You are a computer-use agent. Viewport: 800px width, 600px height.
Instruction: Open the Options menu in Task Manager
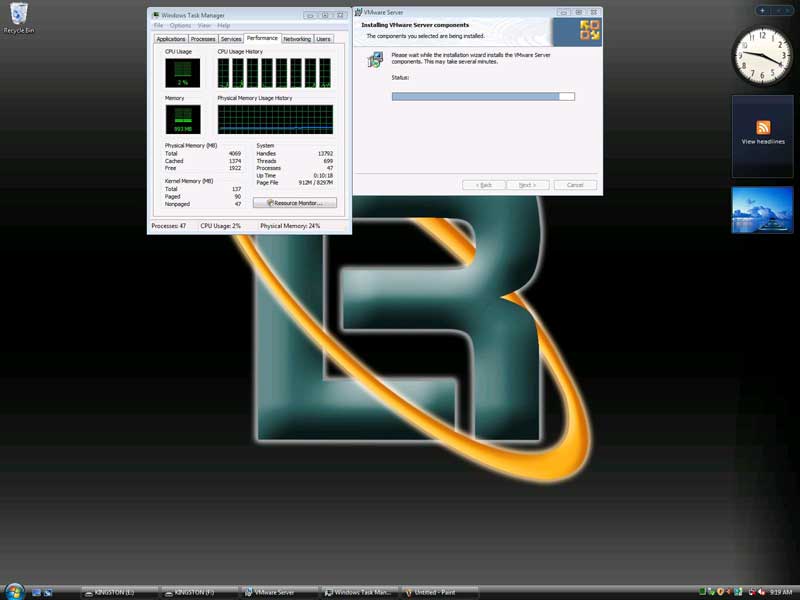pos(180,26)
